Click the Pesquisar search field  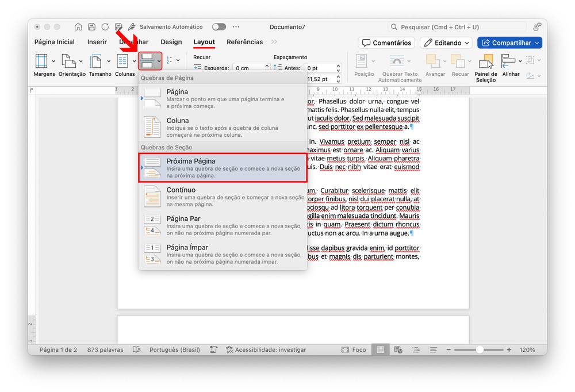(x=457, y=27)
